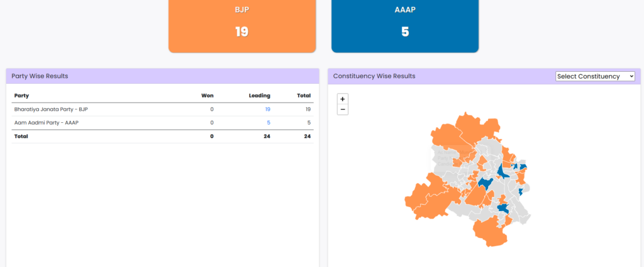This screenshot has height=267, width=644.
Task: Select Aam Aadmi Party - AAAP row text
Action: click(x=45, y=123)
